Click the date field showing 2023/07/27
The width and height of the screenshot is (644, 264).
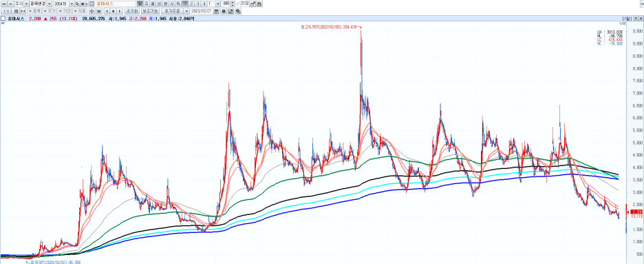[x=202, y=11]
